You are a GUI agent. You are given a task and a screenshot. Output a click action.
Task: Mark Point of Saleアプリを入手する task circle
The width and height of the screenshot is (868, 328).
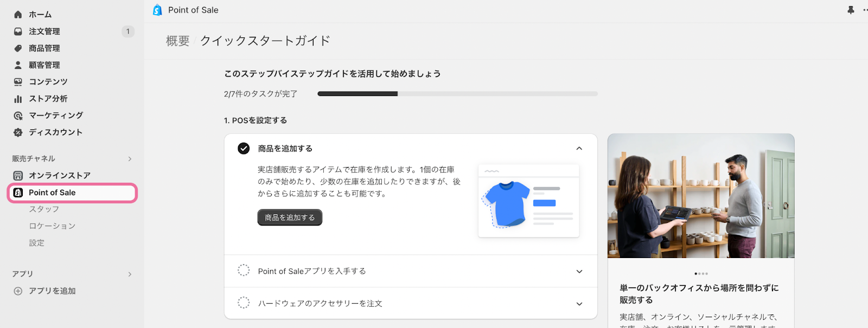244,271
